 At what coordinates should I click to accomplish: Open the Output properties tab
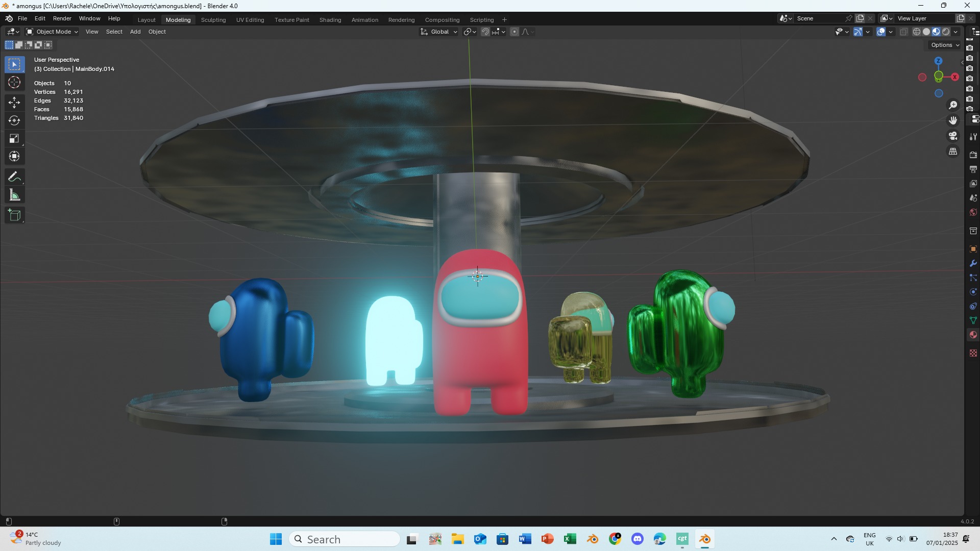973,169
